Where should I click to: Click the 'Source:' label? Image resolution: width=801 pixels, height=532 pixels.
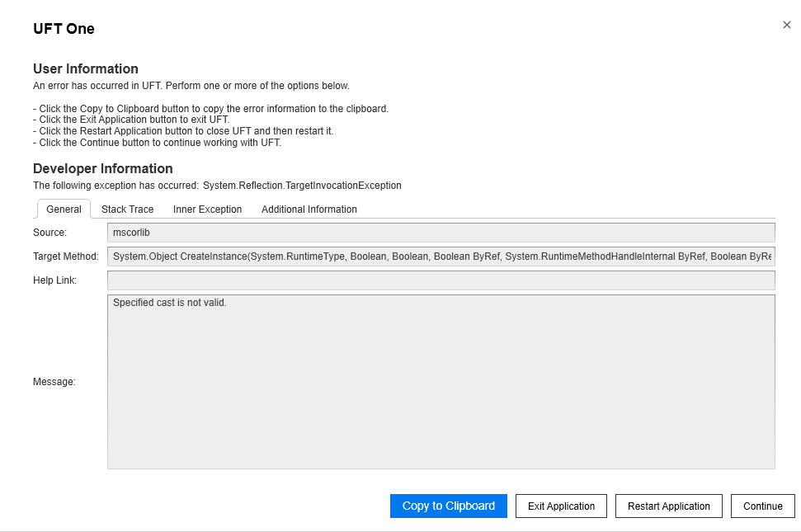coord(50,233)
